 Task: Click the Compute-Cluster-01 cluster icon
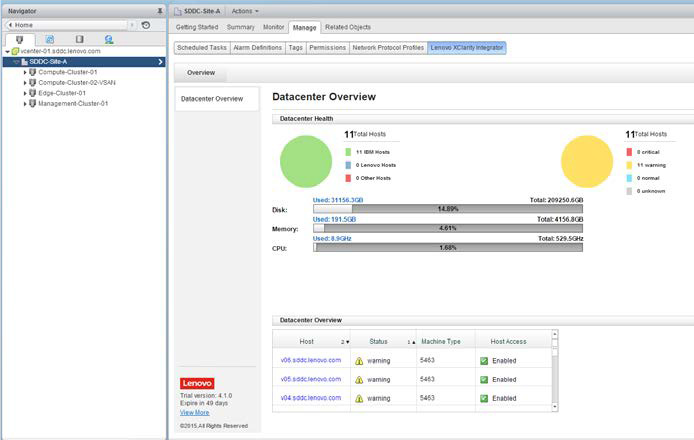pos(32,72)
